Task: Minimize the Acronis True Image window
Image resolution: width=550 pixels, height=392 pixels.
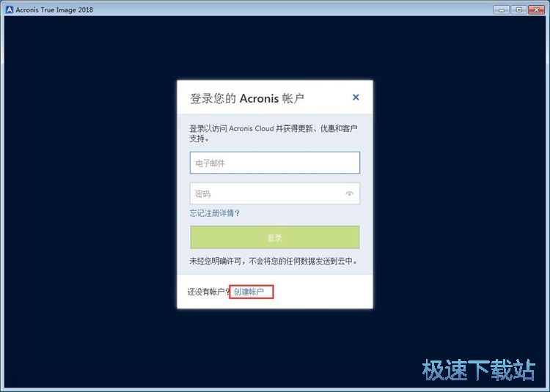Action: point(502,10)
